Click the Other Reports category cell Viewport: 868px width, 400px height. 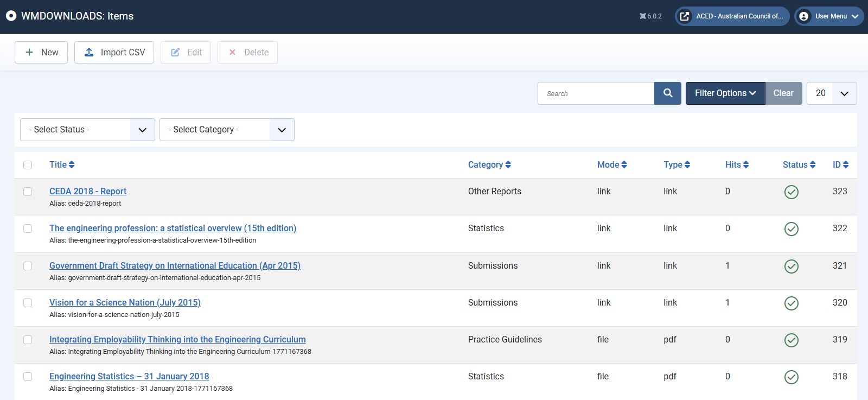pyautogui.click(x=495, y=191)
